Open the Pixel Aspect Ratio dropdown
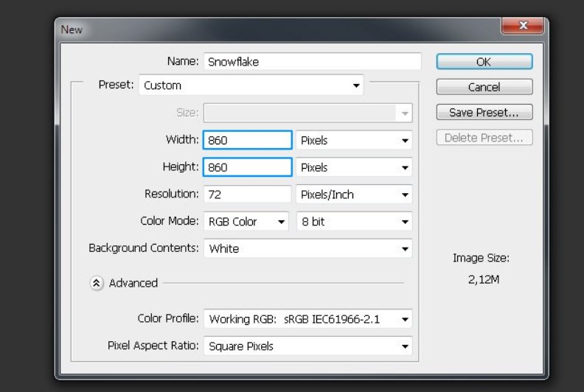The height and width of the screenshot is (392, 584). (307, 346)
